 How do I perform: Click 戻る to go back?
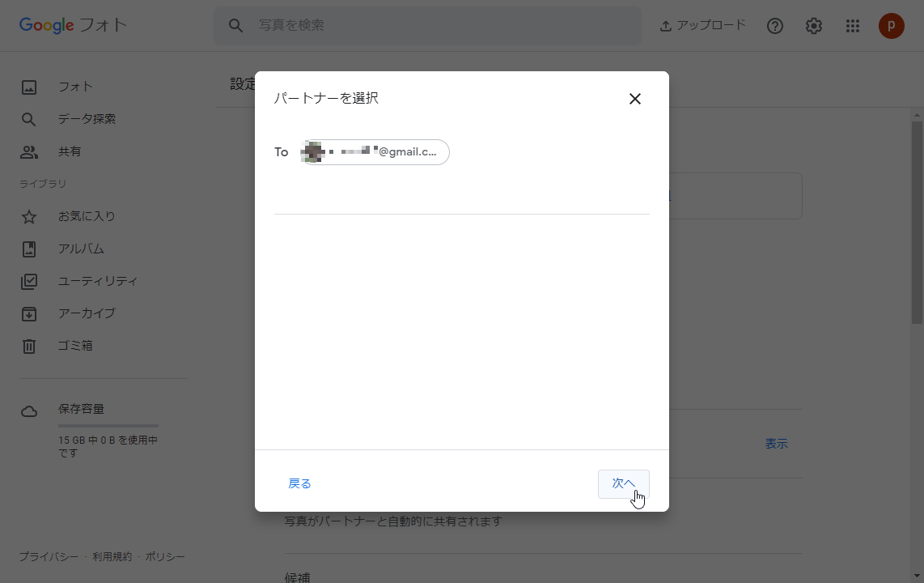(x=300, y=483)
